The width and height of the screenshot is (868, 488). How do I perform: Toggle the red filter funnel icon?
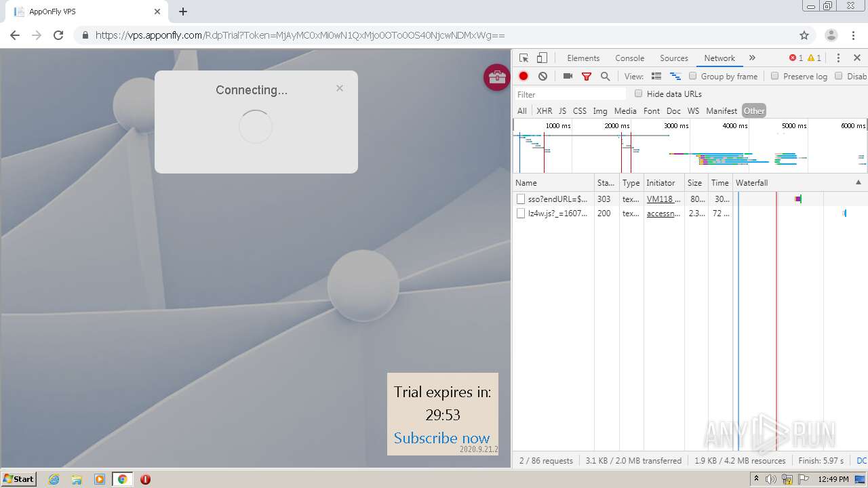(x=587, y=77)
